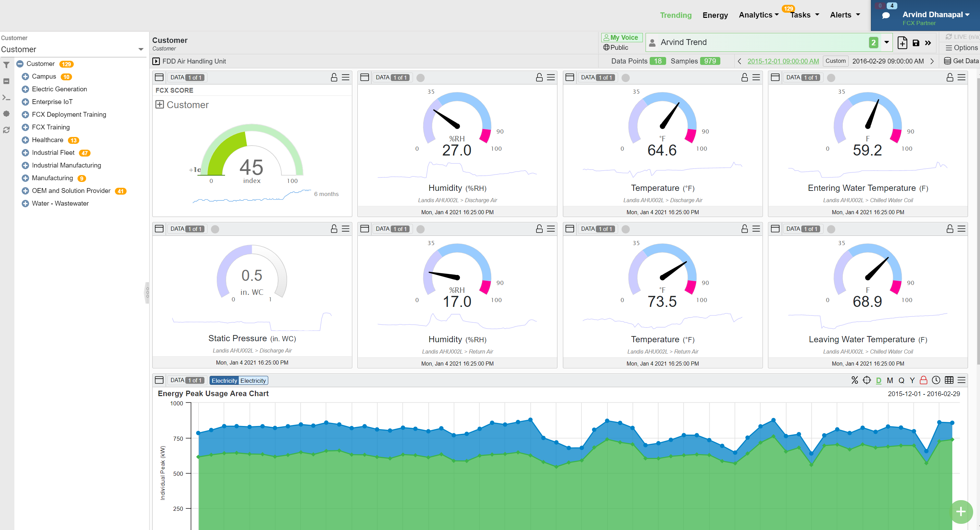The image size is (980, 530).
Task: Click the green plus floating add button
Action: 961,511
